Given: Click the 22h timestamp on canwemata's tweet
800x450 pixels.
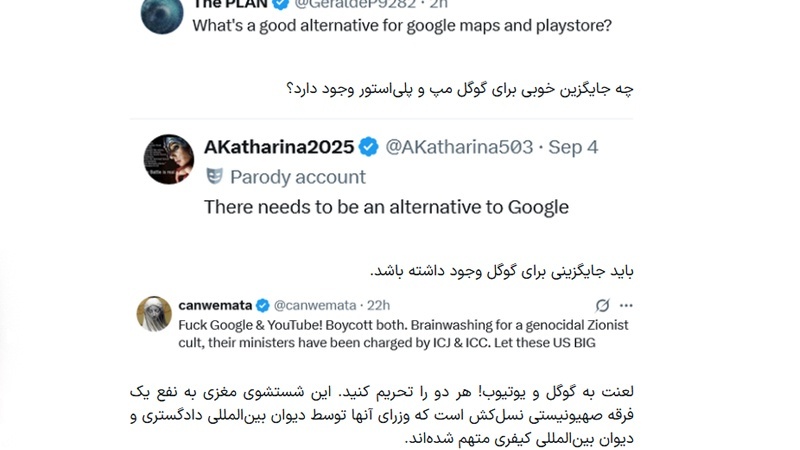Looking at the screenshot, I should pos(378,304).
